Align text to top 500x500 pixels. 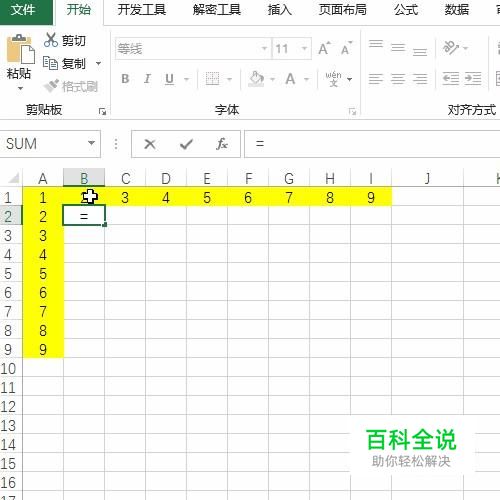pyautogui.click(x=376, y=44)
